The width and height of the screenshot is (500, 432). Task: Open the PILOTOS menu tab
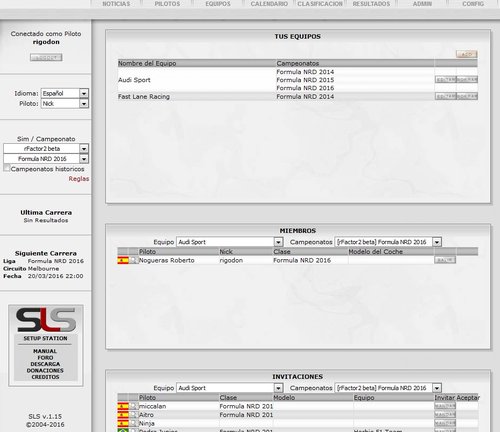[167, 4]
